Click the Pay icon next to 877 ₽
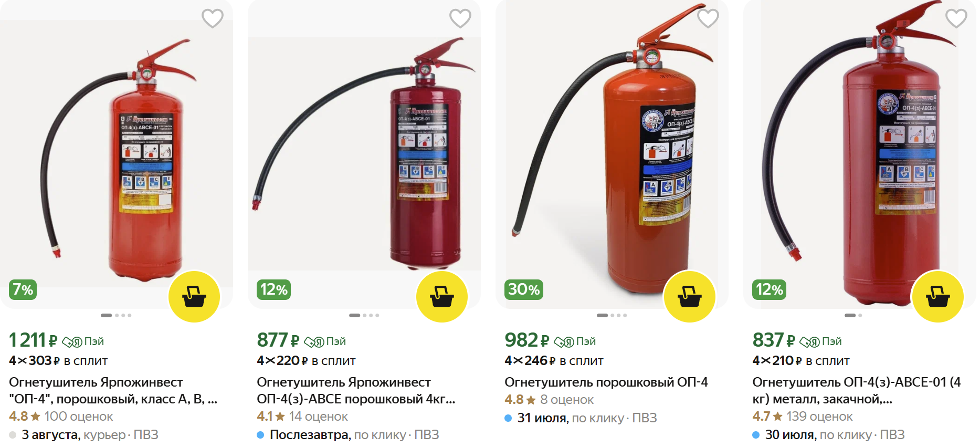The width and height of the screenshot is (980, 447). click(x=325, y=342)
